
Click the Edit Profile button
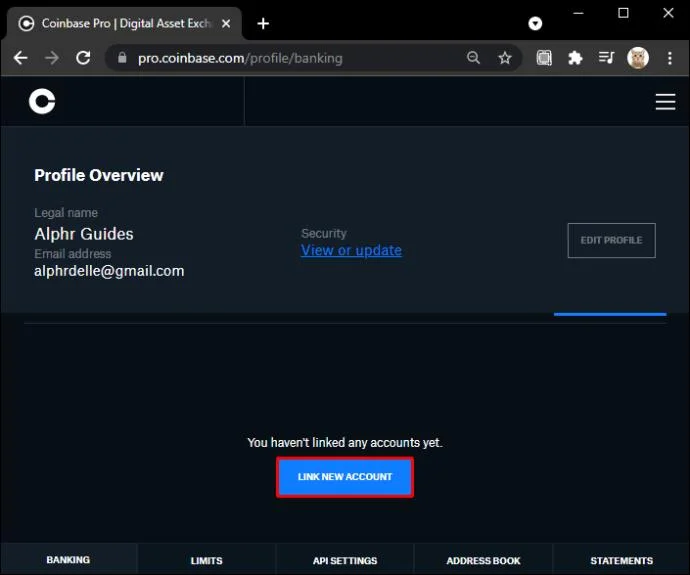(x=611, y=240)
